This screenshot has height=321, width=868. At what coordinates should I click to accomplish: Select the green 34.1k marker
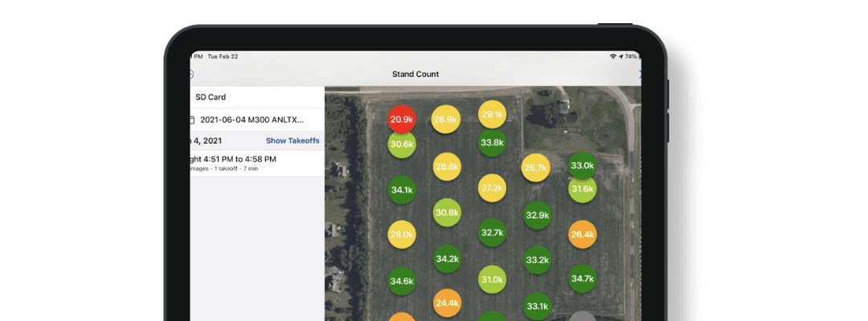click(402, 190)
